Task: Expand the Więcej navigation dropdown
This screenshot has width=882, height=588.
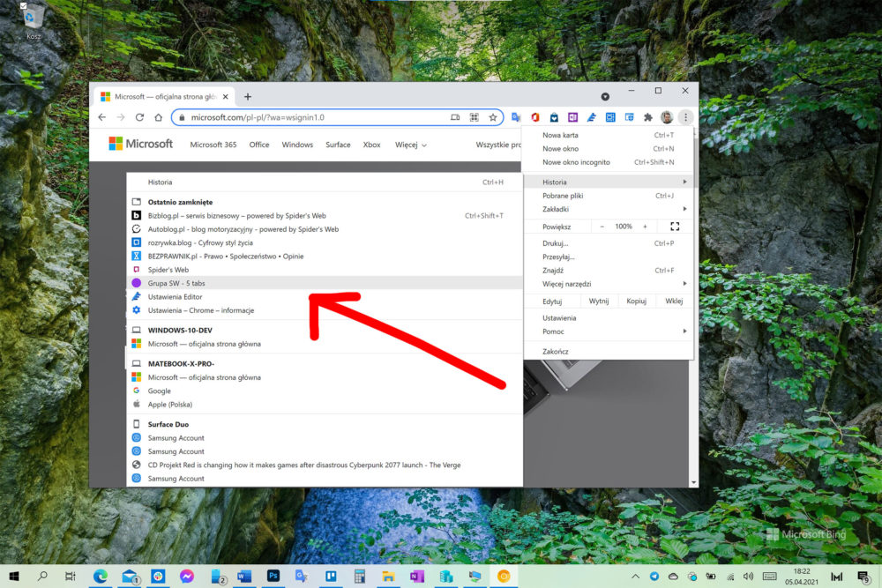Action: [411, 145]
